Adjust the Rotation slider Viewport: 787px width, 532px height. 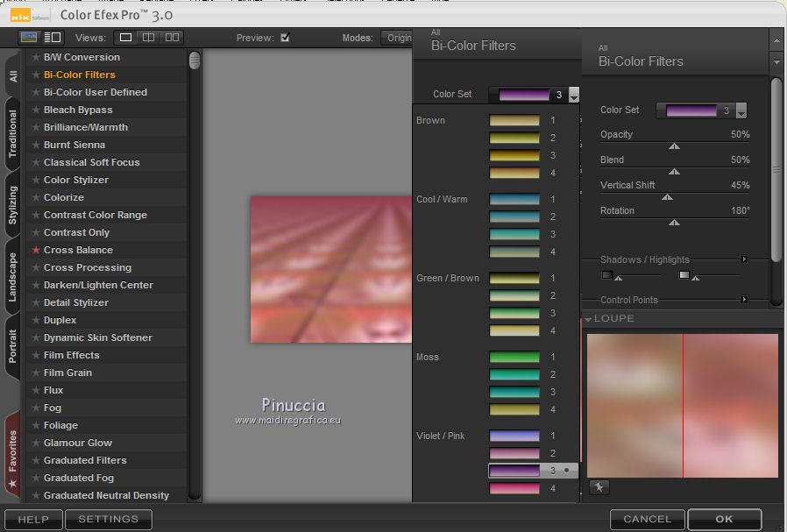pyautogui.click(x=674, y=222)
